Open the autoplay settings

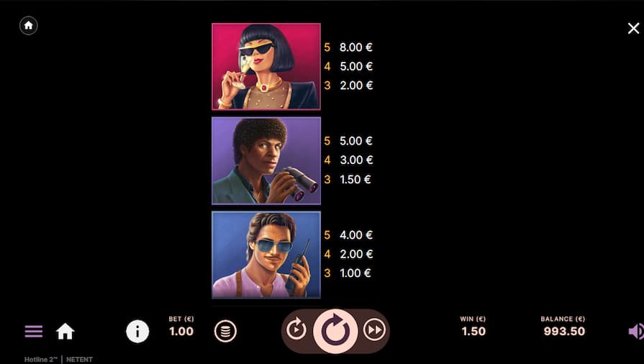click(296, 329)
